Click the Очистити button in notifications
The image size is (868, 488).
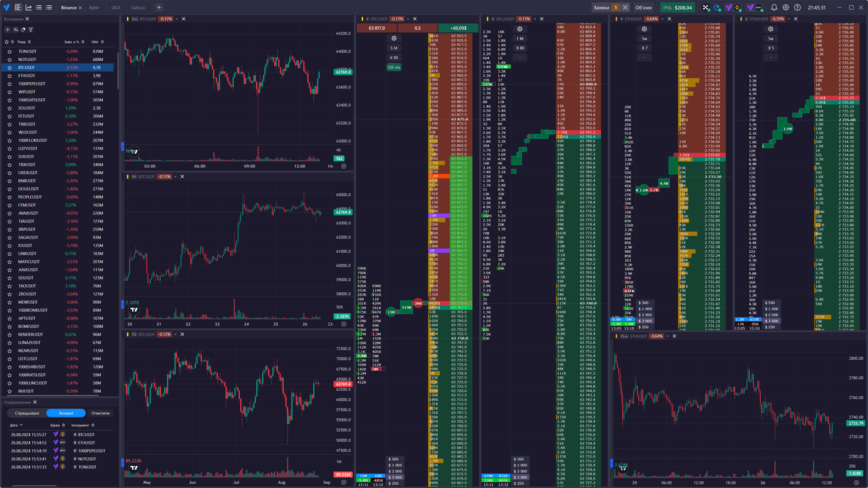pos(100,413)
